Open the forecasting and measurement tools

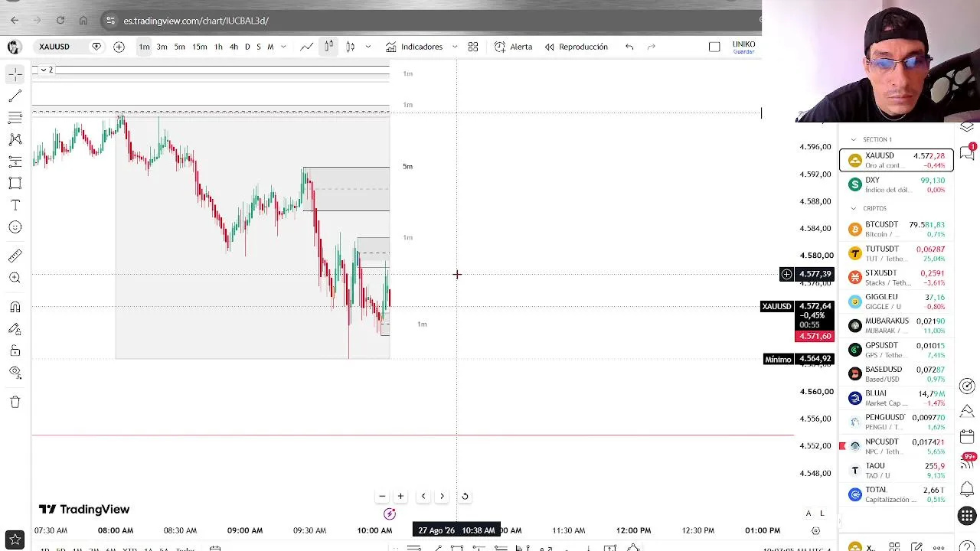pyautogui.click(x=15, y=161)
